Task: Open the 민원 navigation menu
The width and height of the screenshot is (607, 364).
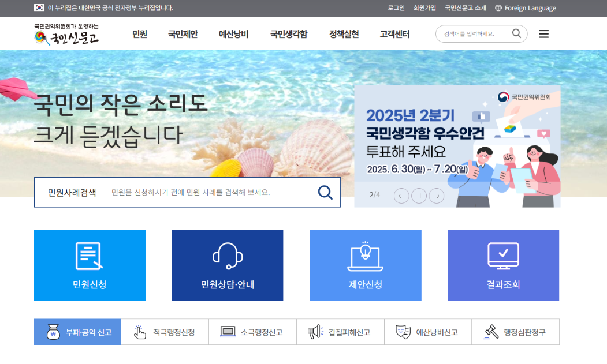Action: tap(140, 34)
